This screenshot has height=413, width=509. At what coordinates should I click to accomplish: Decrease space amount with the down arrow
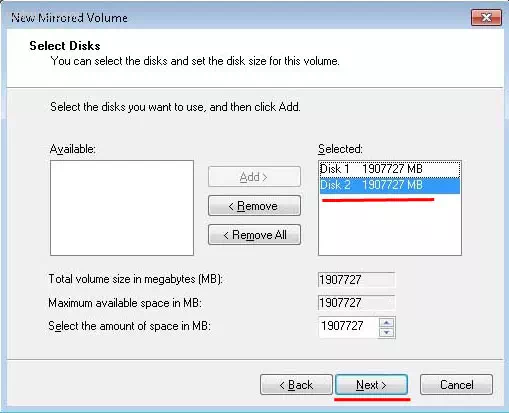[387, 332]
